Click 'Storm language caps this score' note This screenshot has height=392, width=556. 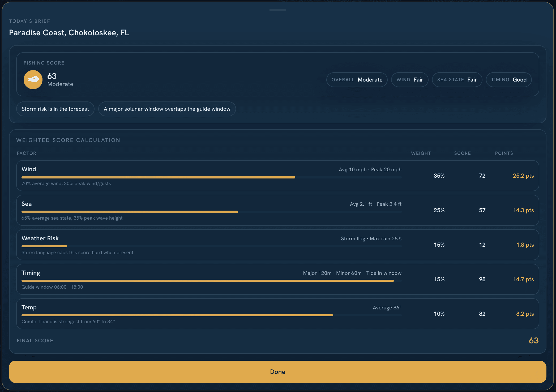78,252
